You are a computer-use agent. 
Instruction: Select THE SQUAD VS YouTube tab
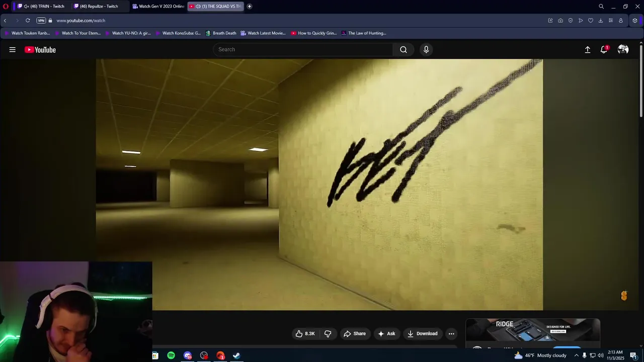216,7
